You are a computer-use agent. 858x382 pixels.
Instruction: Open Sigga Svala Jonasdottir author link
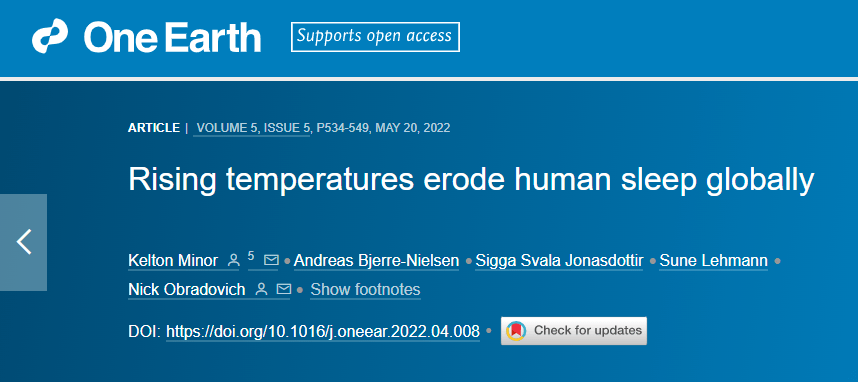point(559,261)
